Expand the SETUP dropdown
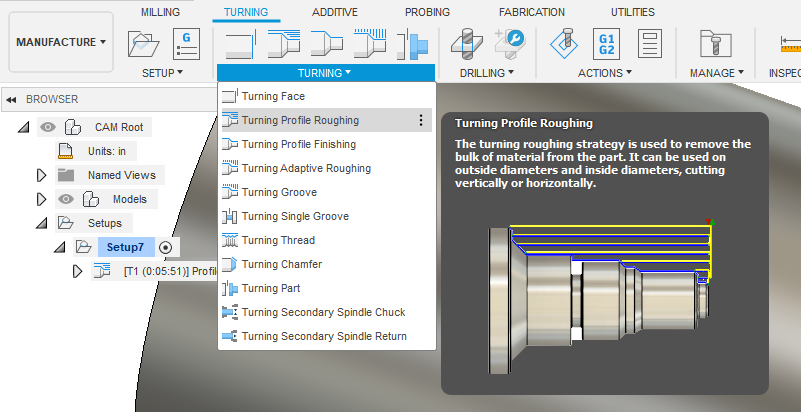801x412 pixels. click(x=162, y=73)
